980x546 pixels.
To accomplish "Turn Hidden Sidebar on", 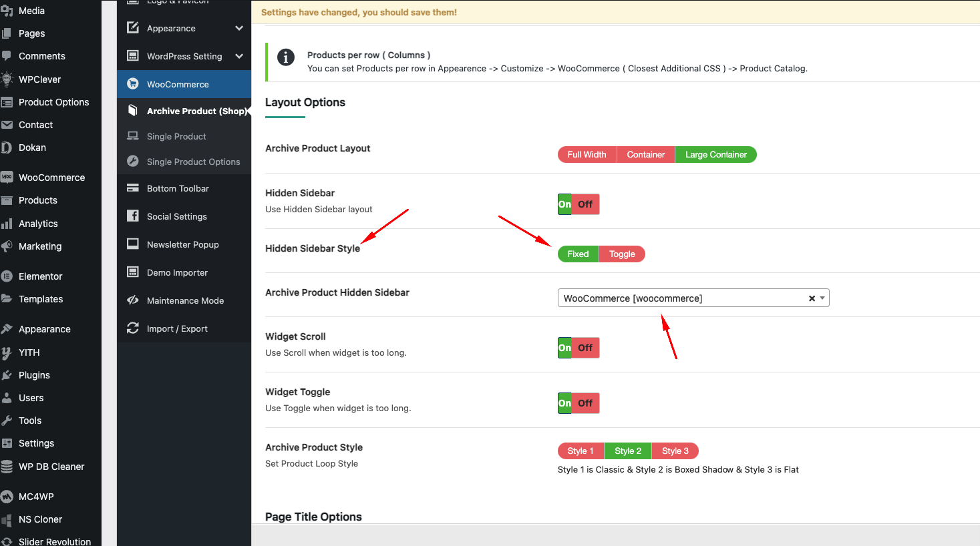I will click(565, 204).
